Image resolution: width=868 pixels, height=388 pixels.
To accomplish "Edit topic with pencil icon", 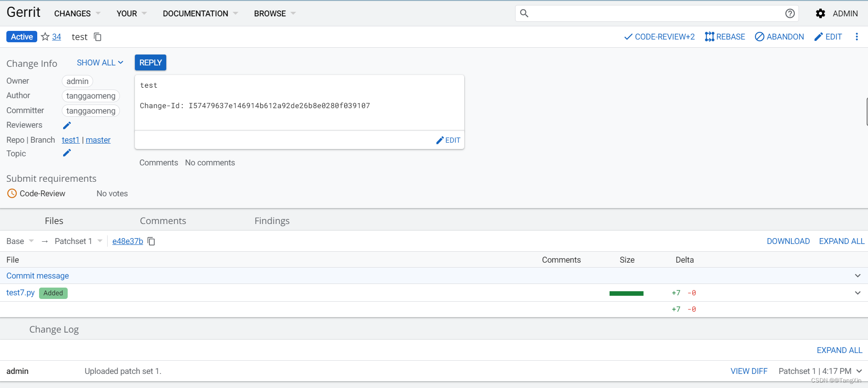I will click(x=67, y=153).
